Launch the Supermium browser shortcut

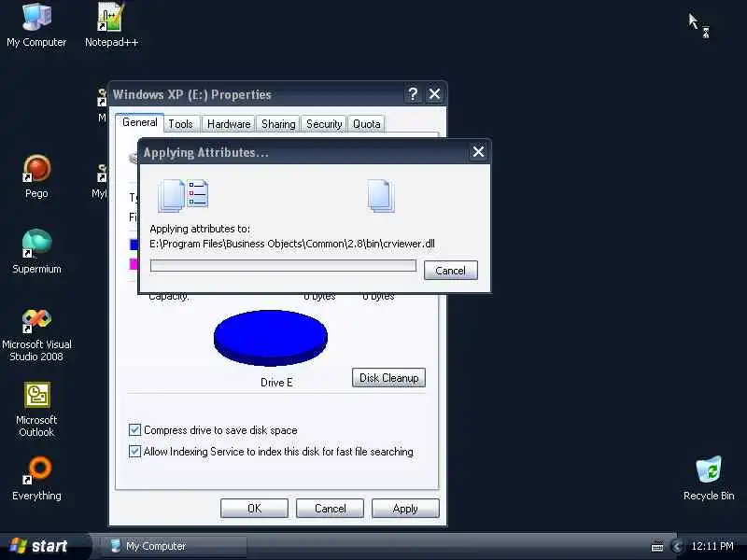tap(36, 251)
